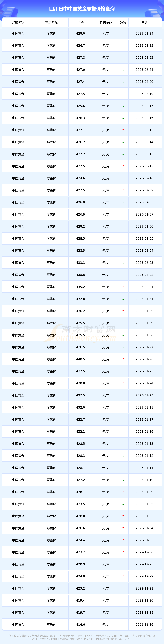This screenshot has height=644, width=164.
Task: Select the date 2023-01-27 cell
Action: [145, 347]
